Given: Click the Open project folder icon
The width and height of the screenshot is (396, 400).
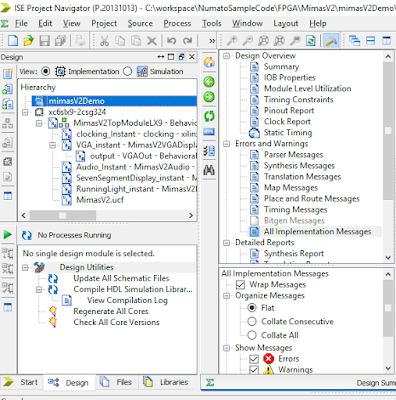Looking at the screenshot, I should tap(29, 41).
